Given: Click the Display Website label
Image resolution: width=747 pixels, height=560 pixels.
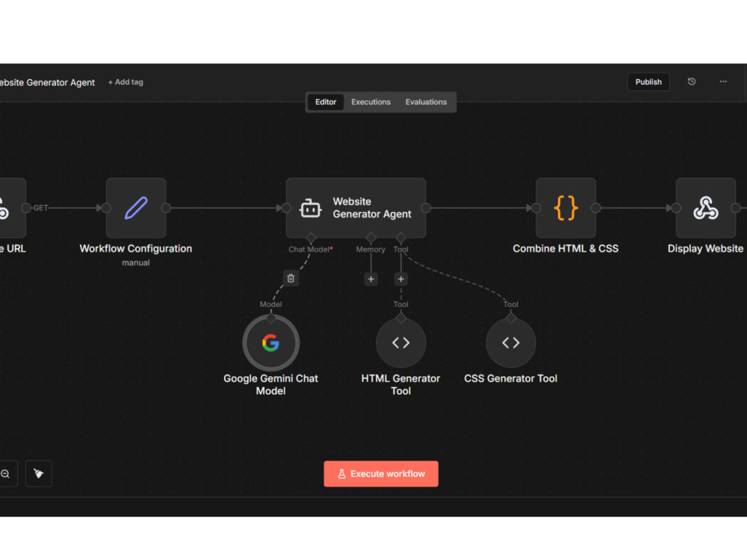Looking at the screenshot, I should [706, 249].
